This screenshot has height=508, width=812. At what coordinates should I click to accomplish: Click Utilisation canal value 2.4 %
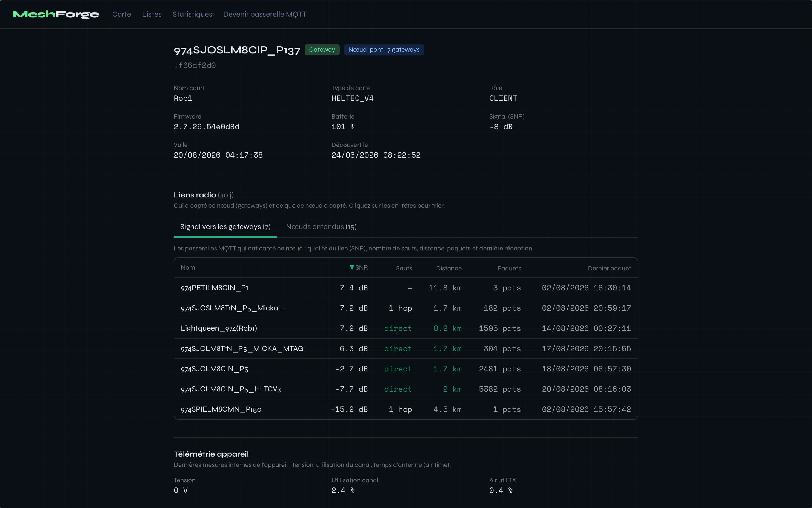pos(343,490)
